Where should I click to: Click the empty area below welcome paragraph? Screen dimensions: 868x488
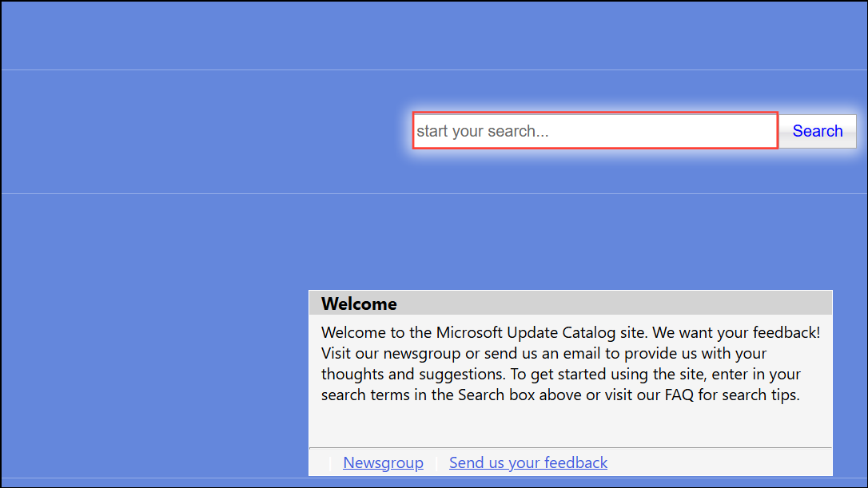(x=571, y=426)
